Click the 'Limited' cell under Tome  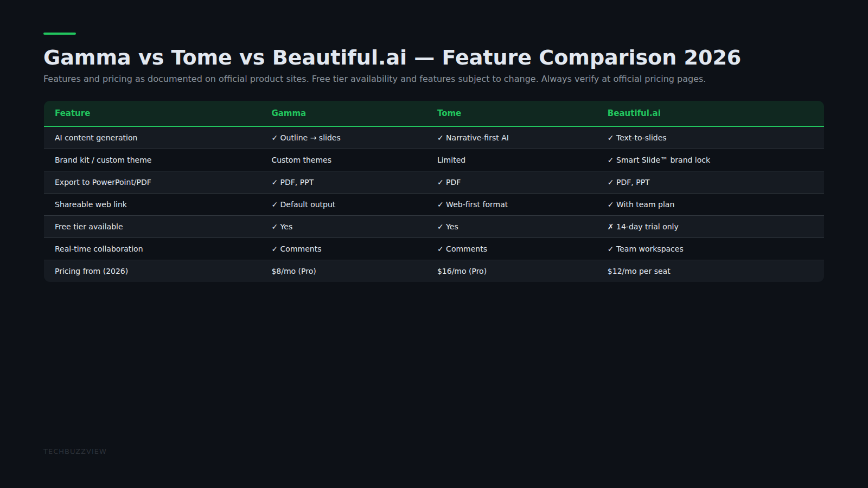click(x=451, y=160)
